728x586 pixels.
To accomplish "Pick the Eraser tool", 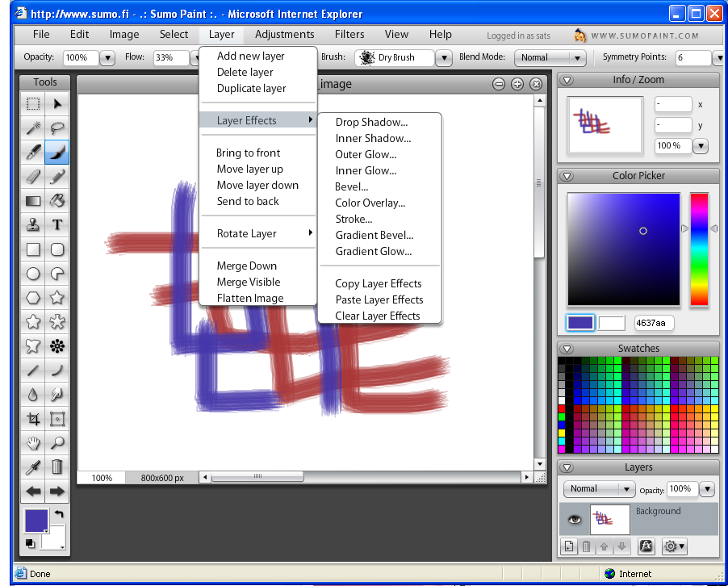I will [x=33, y=176].
